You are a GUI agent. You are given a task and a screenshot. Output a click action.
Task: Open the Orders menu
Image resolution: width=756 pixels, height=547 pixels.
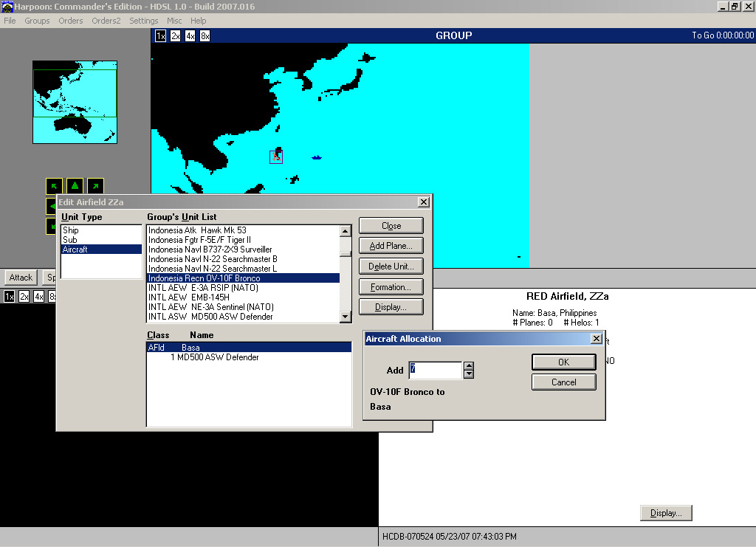pos(71,21)
